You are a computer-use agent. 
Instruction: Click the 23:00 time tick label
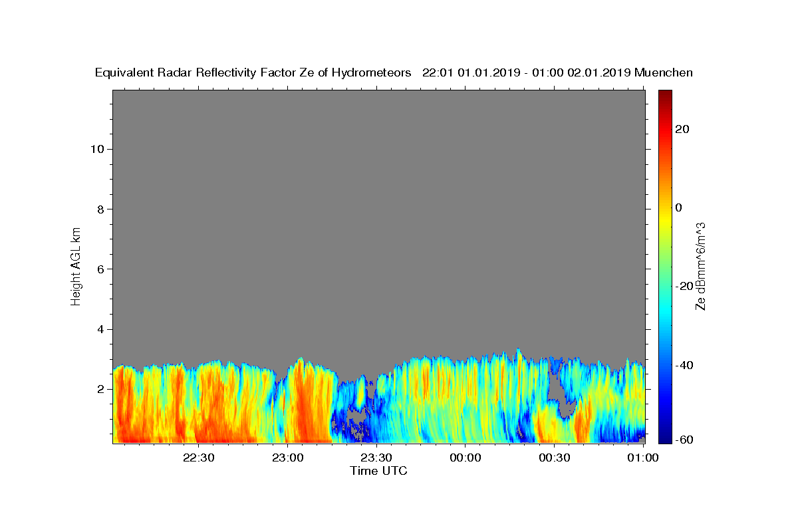[288, 458]
